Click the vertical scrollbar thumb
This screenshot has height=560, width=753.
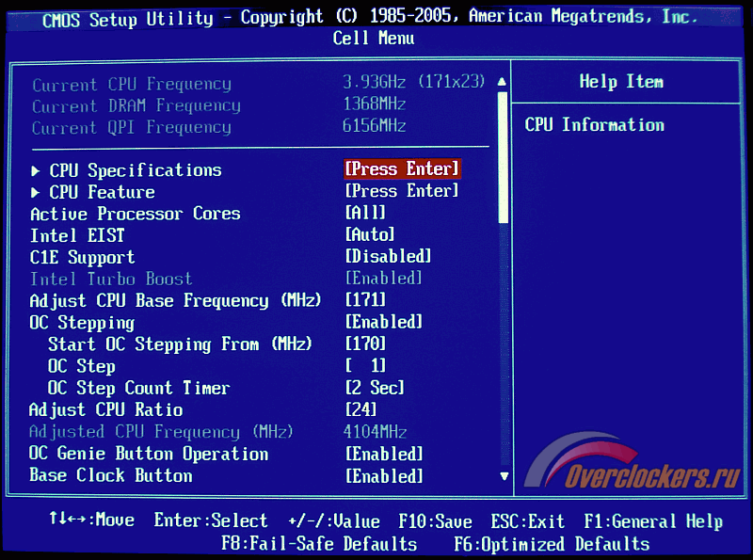503,157
